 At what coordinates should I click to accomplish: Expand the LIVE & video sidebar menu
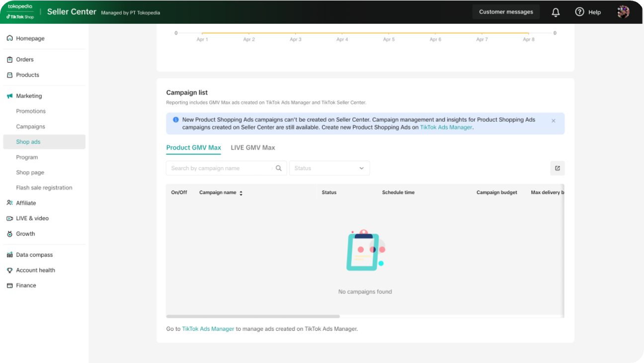point(32,218)
